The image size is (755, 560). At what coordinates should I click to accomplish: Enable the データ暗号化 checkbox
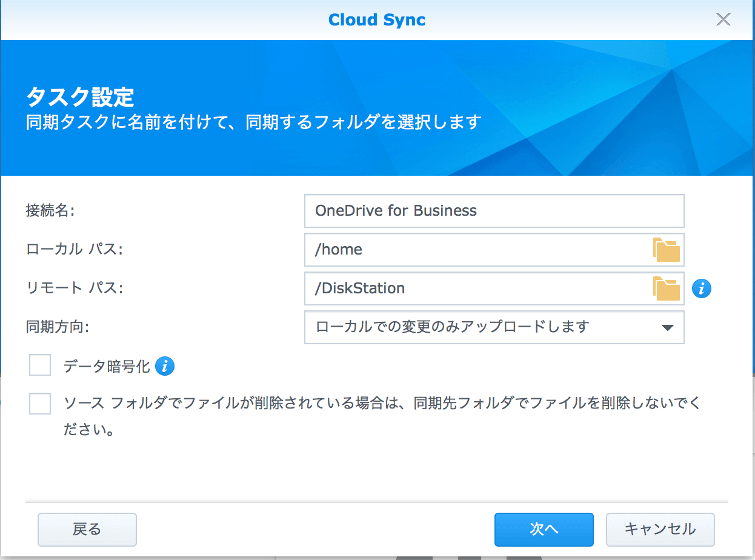(x=40, y=365)
